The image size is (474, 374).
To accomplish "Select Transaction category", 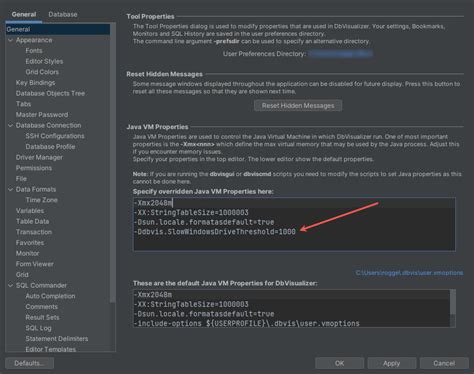I will tap(34, 232).
